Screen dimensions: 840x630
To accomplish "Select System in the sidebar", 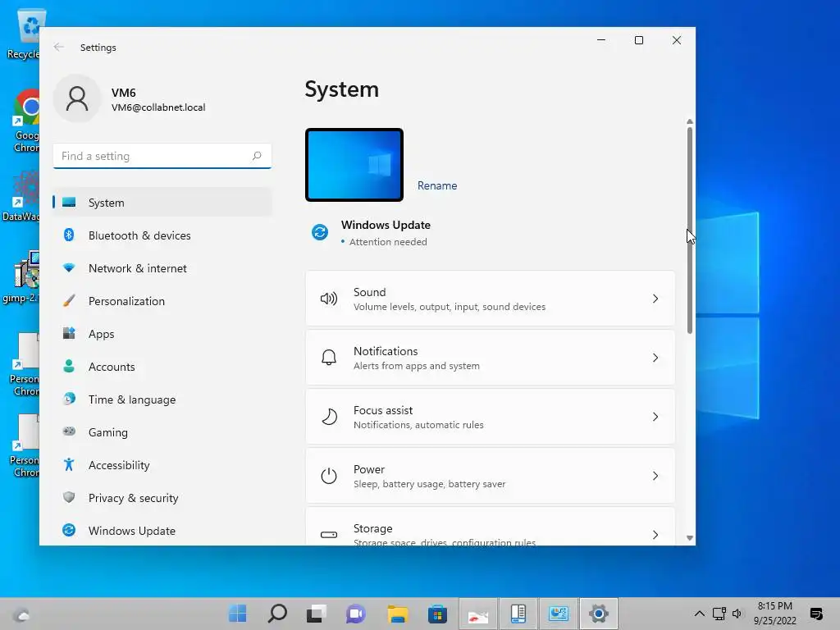I will pos(162,203).
